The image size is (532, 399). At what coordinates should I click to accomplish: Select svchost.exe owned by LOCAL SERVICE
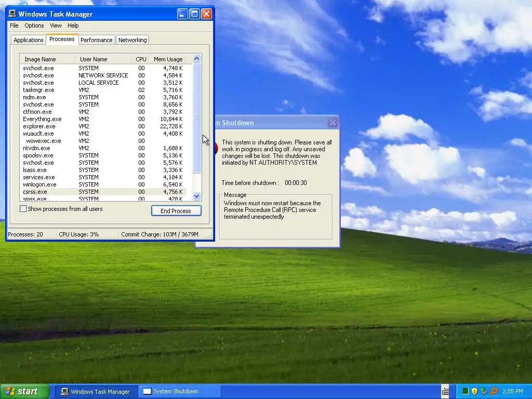click(103, 83)
